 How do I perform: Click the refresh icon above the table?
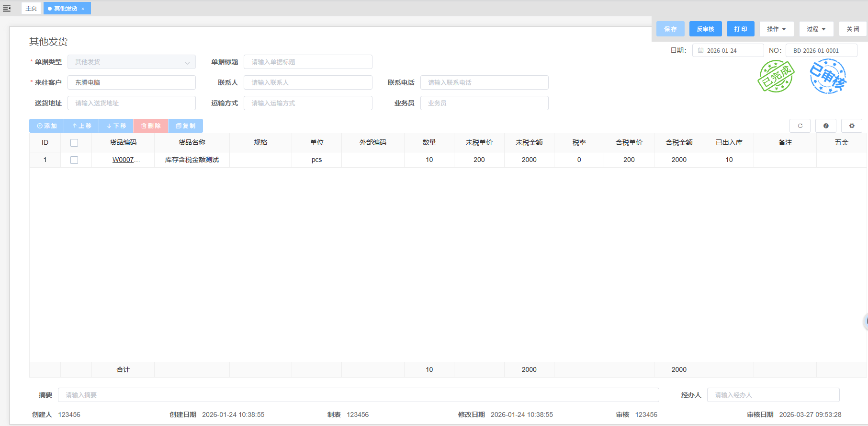(800, 126)
